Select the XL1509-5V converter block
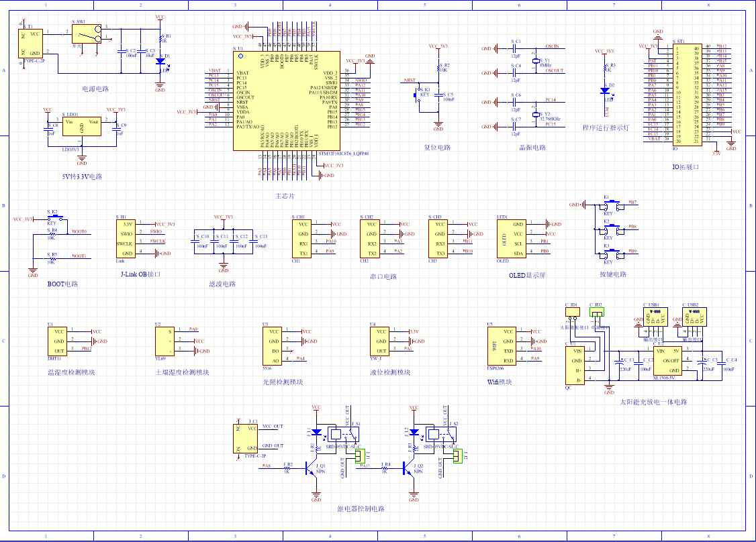 668,361
